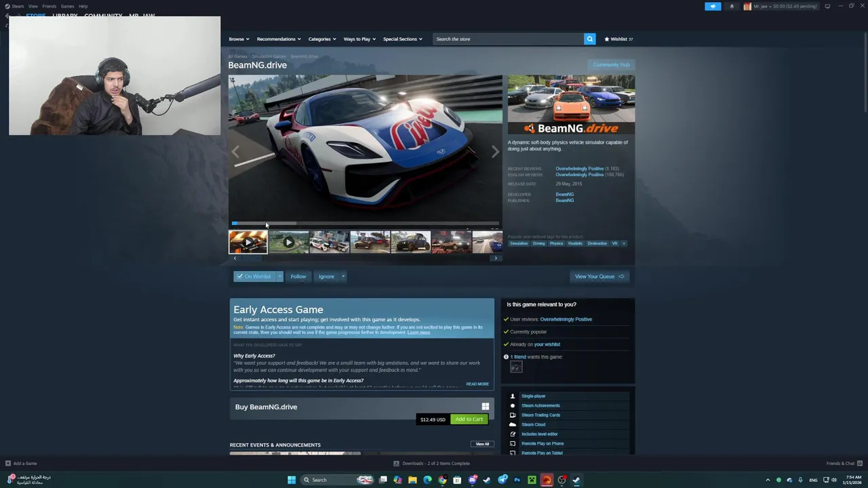Open View Your Queue

(x=599, y=277)
